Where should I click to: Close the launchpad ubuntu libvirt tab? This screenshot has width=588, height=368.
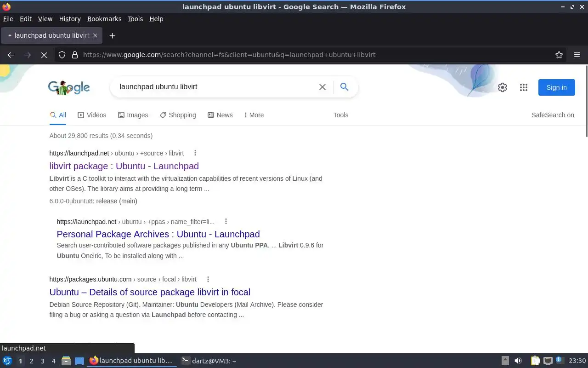coord(95,35)
